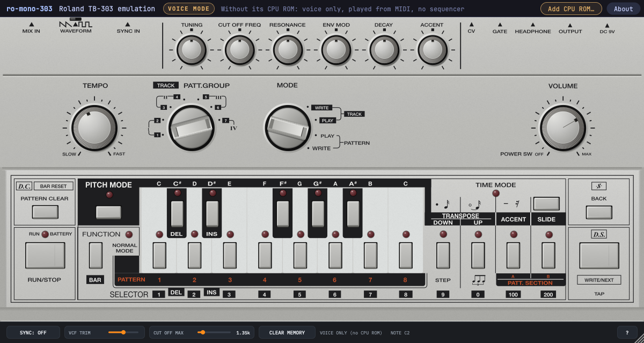Click the "NOTE C2" status text
Image resolution: width=644 pixels, height=343 pixels.
coord(400,333)
